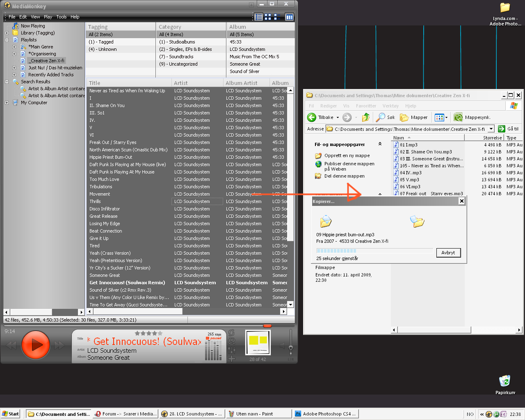
Task: Click the album art thumbnail in player
Action: (x=258, y=342)
